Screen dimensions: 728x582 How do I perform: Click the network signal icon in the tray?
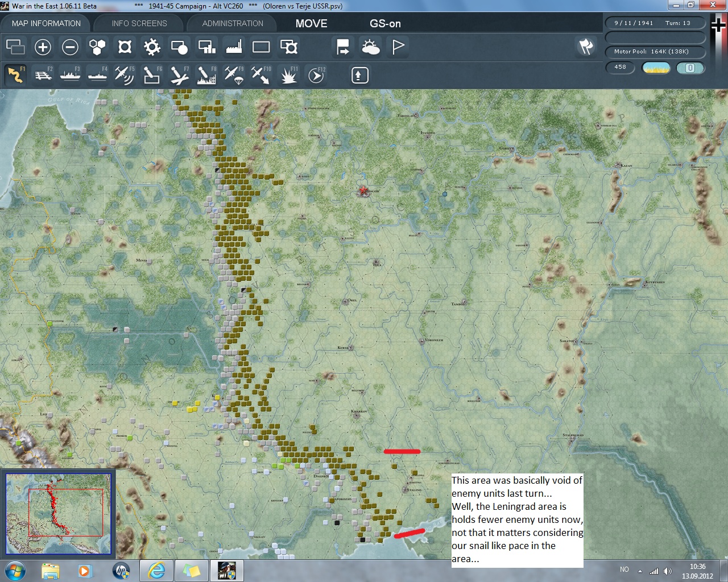(654, 571)
